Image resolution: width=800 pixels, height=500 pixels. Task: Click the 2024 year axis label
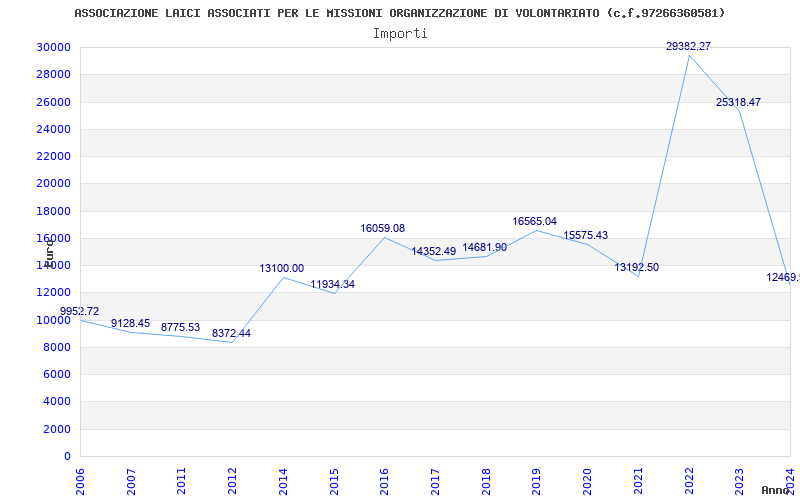coord(790,480)
